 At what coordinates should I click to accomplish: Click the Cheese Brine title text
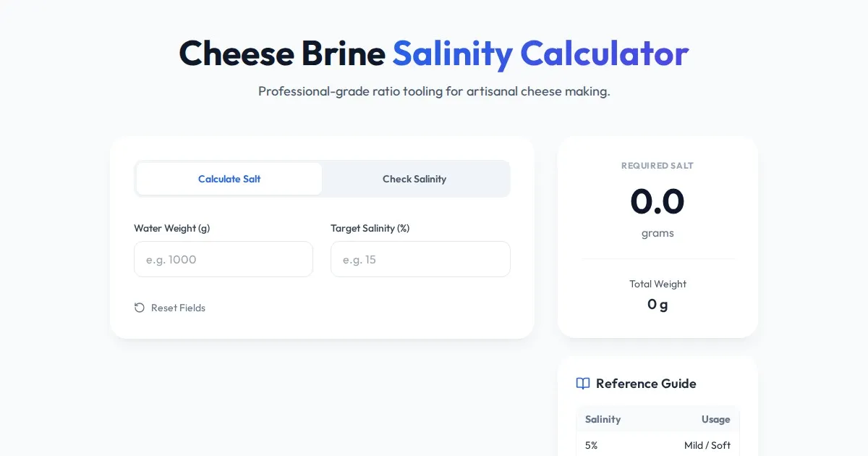click(282, 53)
